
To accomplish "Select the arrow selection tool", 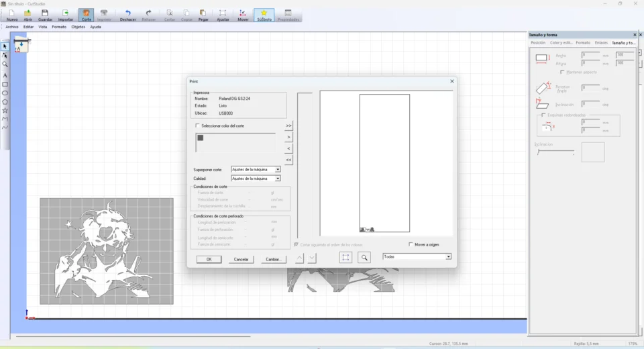I will pos(5,46).
